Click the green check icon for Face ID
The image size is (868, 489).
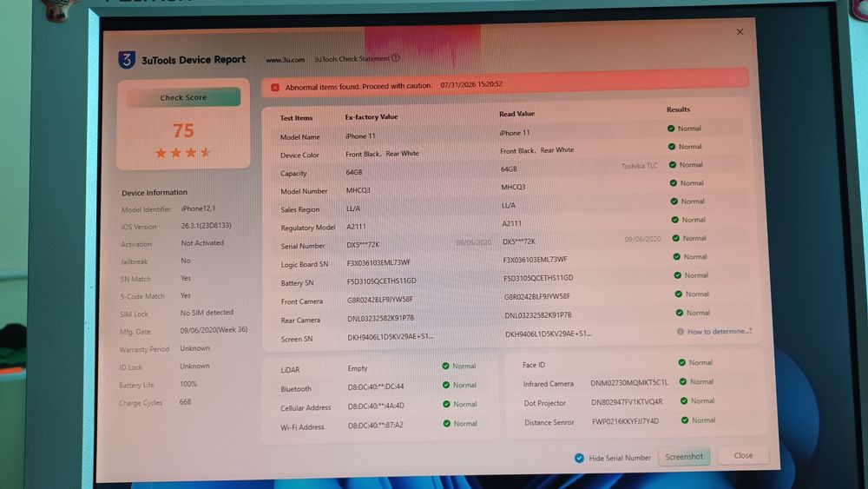[x=682, y=363]
